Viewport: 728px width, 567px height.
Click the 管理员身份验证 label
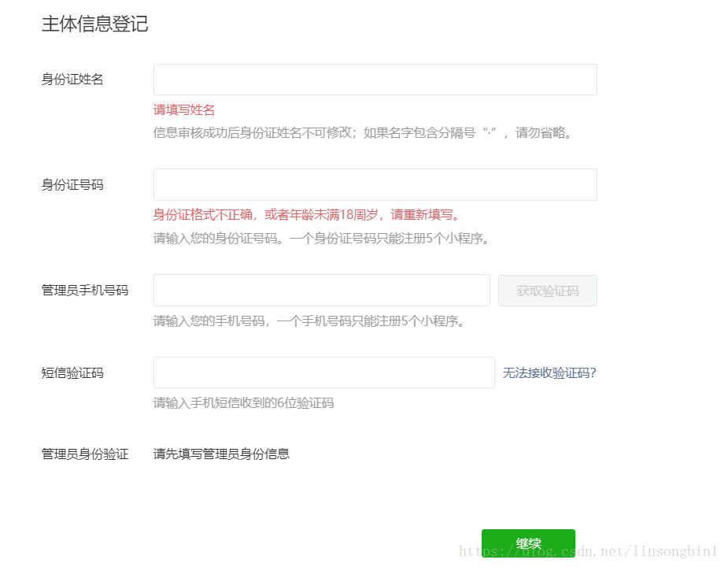point(85,454)
